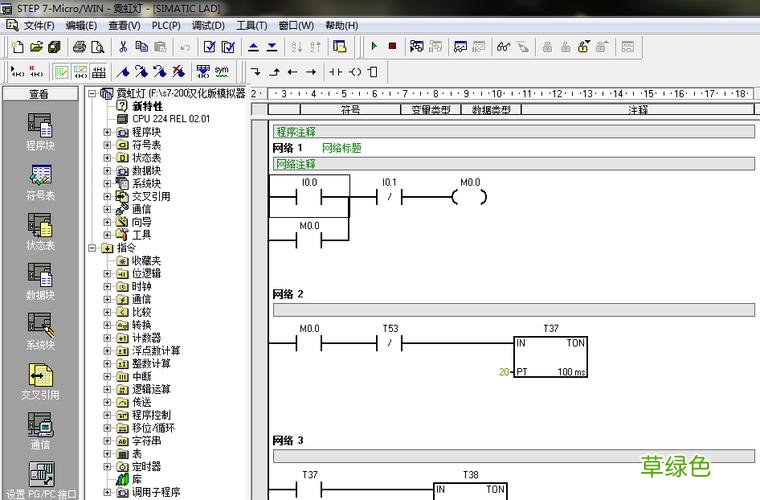Click 设置 PG/PC 接口 in navigation bar
Viewport: 760px width, 500px height.
click(x=41, y=481)
